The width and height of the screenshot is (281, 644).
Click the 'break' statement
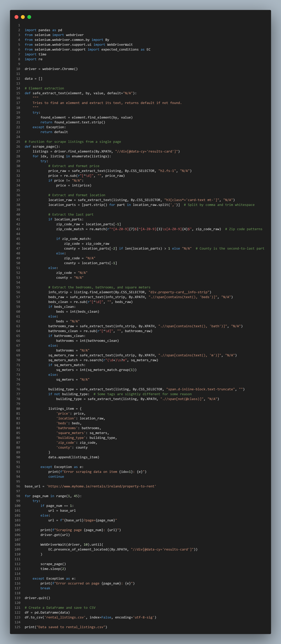pyautogui.click(x=45, y=588)
